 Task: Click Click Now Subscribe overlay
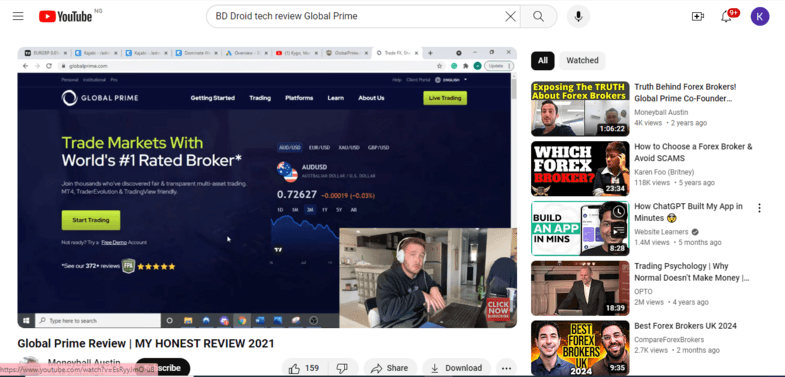498,310
